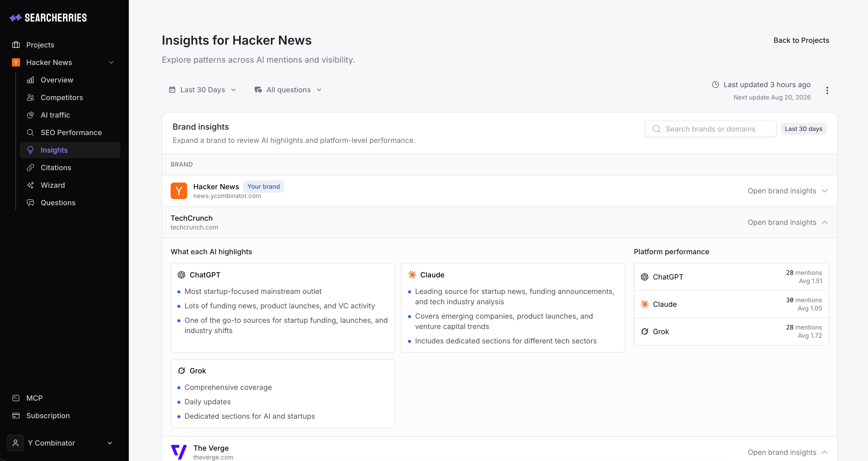Image resolution: width=868 pixels, height=461 pixels.
Task: Click the Competitors people icon
Action: point(30,97)
